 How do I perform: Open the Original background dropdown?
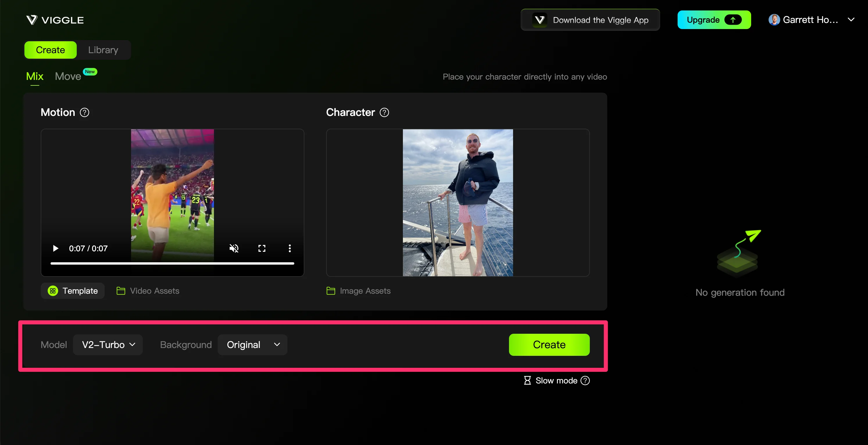coord(252,345)
